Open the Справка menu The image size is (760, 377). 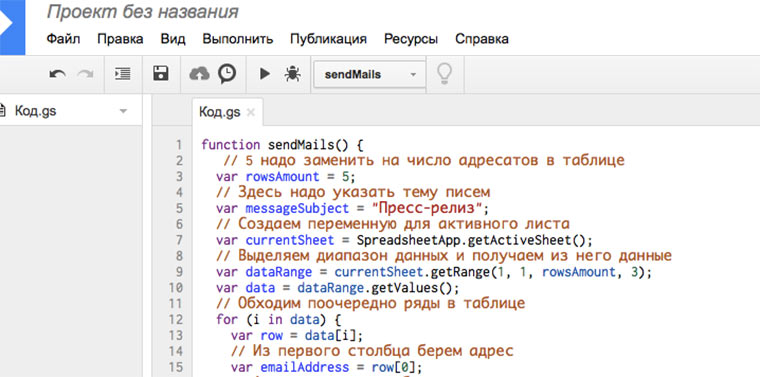(x=482, y=39)
